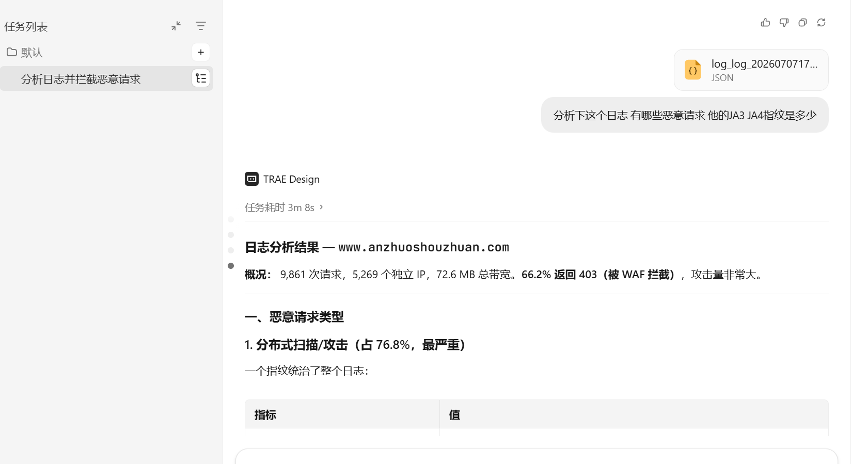Open task outline icon for 分析日志并拦截恶意请求
Screen dimensions: 868x464
coord(201,78)
